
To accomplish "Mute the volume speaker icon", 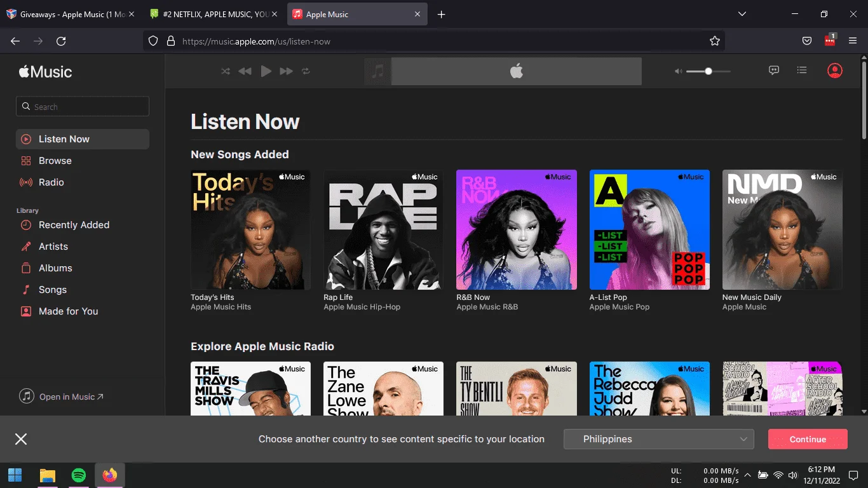I will point(679,71).
